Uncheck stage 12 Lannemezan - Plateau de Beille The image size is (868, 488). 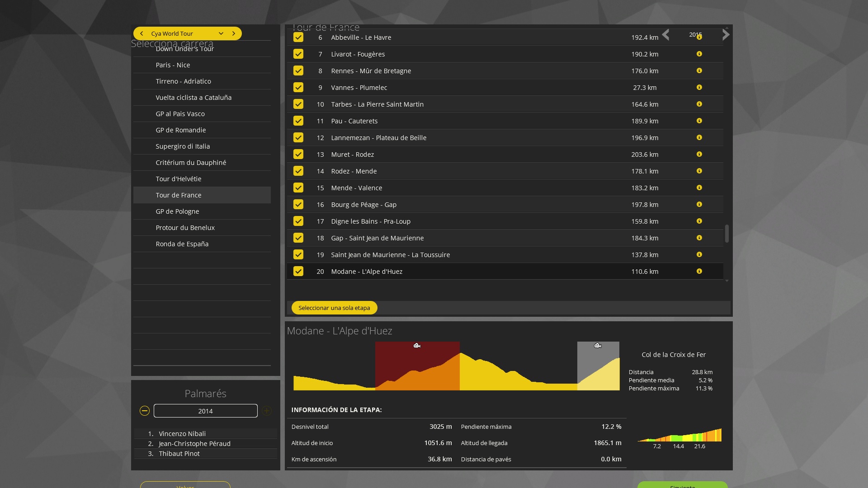298,137
